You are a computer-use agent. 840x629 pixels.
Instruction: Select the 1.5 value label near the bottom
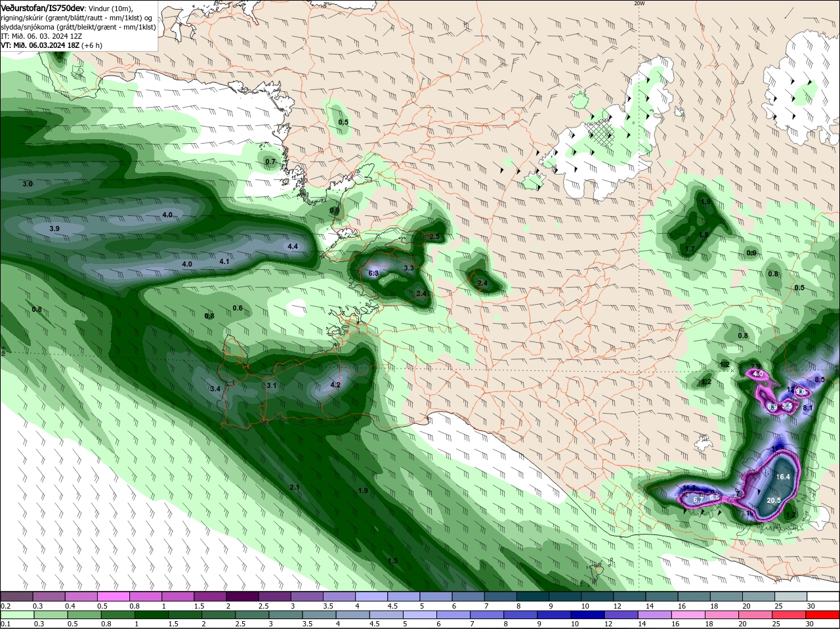392,561
